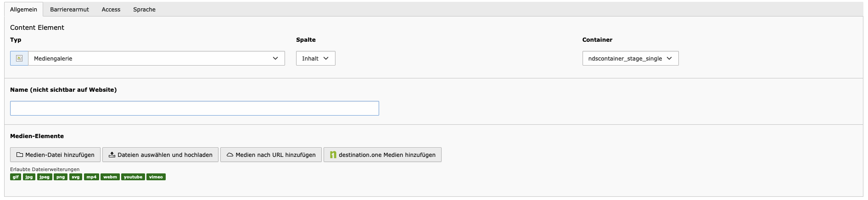Image resolution: width=868 pixels, height=200 pixels.
Task: Focus the Name (nicht sichtbar) input field
Action: pos(195,108)
